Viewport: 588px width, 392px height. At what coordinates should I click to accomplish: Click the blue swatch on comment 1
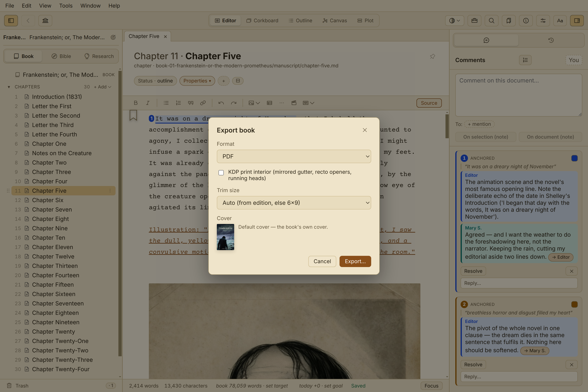pyautogui.click(x=574, y=158)
